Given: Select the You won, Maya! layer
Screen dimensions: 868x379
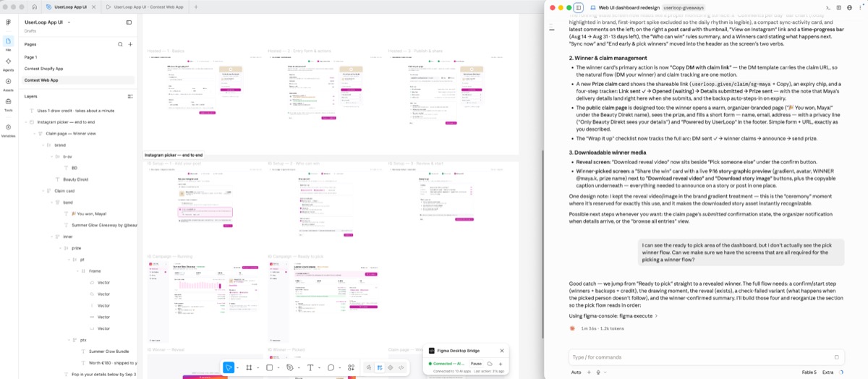Looking at the screenshot, I should (x=89, y=214).
